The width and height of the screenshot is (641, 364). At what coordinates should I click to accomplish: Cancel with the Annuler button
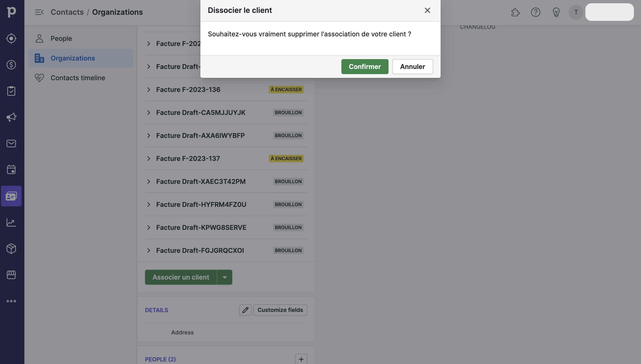(412, 67)
